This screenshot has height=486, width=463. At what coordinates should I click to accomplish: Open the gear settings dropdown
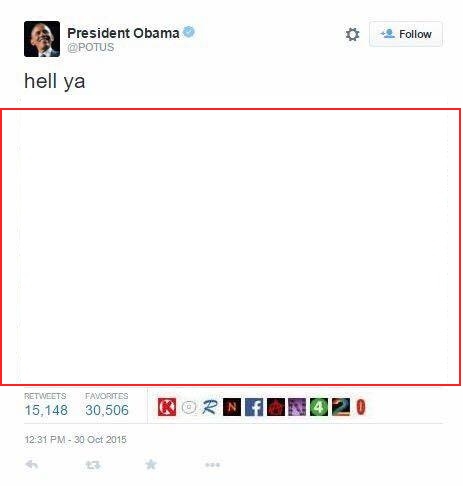(x=352, y=34)
